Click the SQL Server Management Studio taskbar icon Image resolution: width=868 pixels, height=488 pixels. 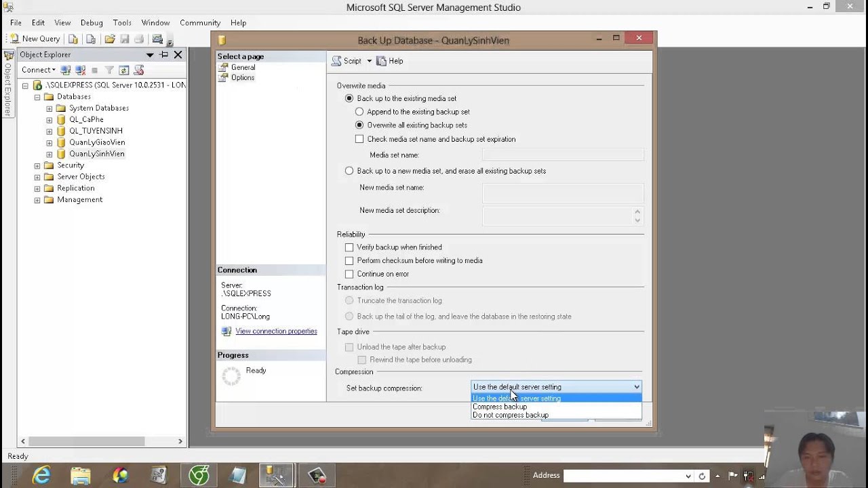[276, 476]
